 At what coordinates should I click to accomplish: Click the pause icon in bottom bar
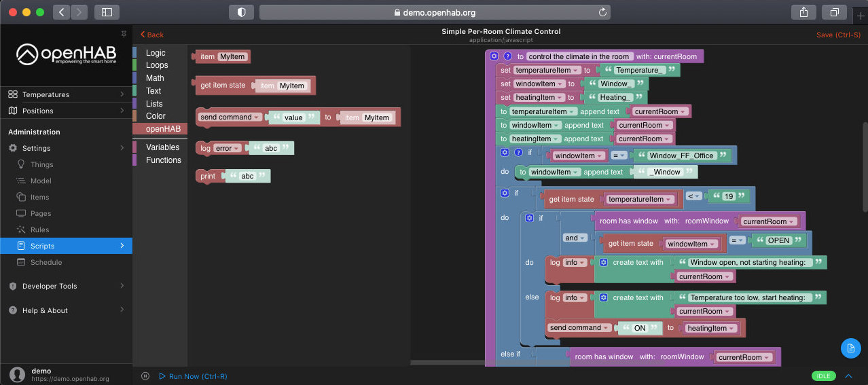coord(145,376)
